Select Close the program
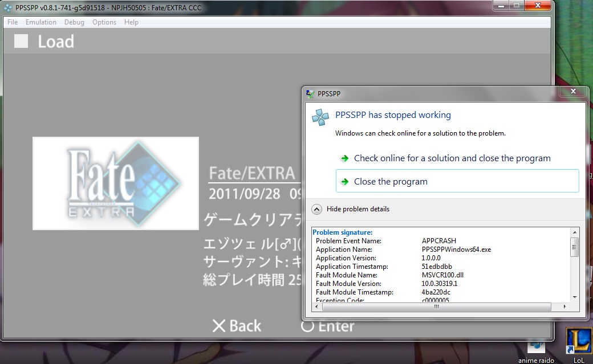Screen dimensions: 593x364 click(391, 182)
